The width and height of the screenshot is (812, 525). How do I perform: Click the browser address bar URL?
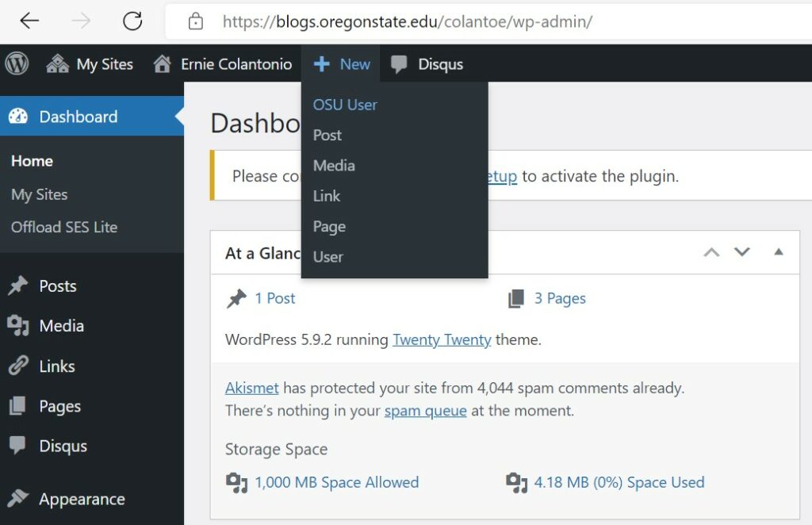click(x=408, y=21)
